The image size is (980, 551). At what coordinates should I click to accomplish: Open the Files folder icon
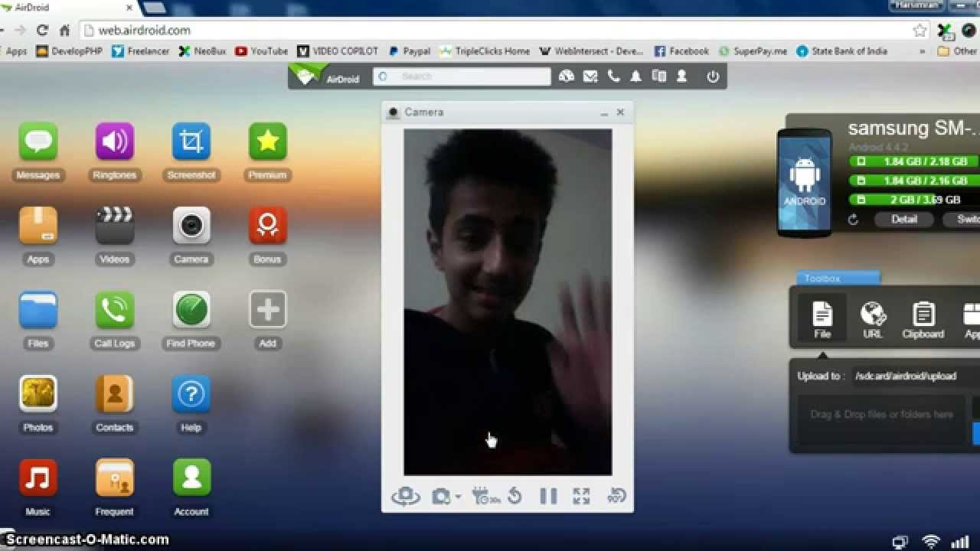click(x=38, y=310)
